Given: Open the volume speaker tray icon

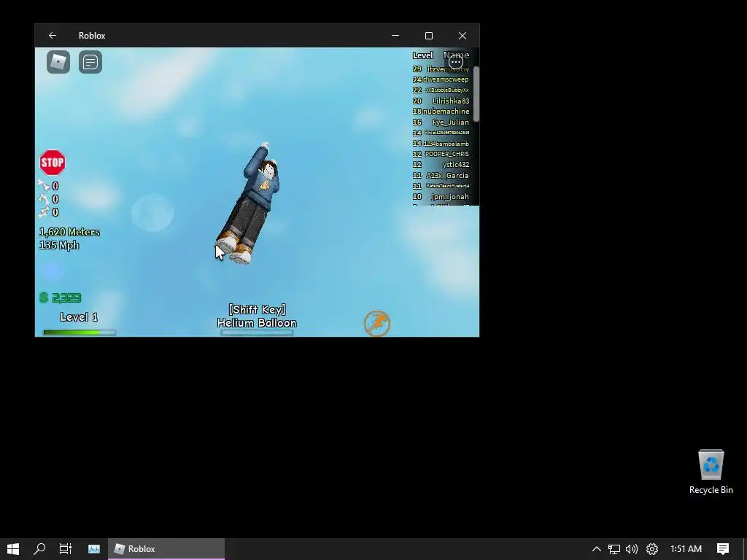Looking at the screenshot, I should pos(632,548).
